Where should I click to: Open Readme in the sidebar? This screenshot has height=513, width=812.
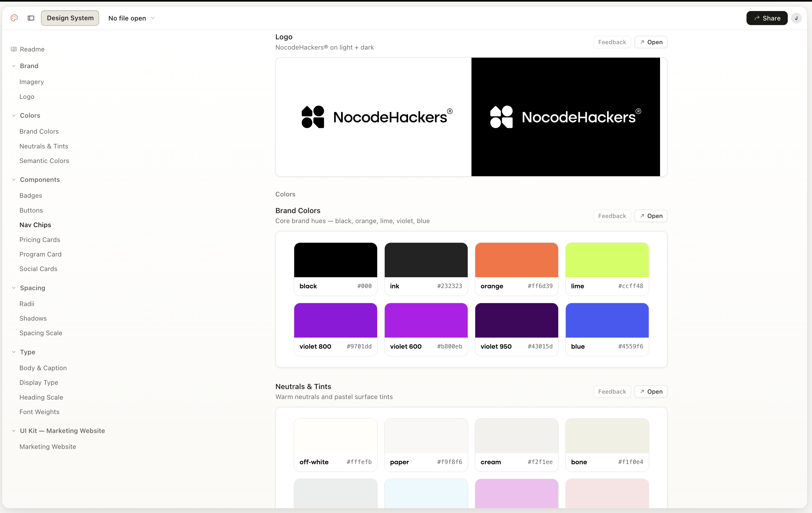point(32,49)
